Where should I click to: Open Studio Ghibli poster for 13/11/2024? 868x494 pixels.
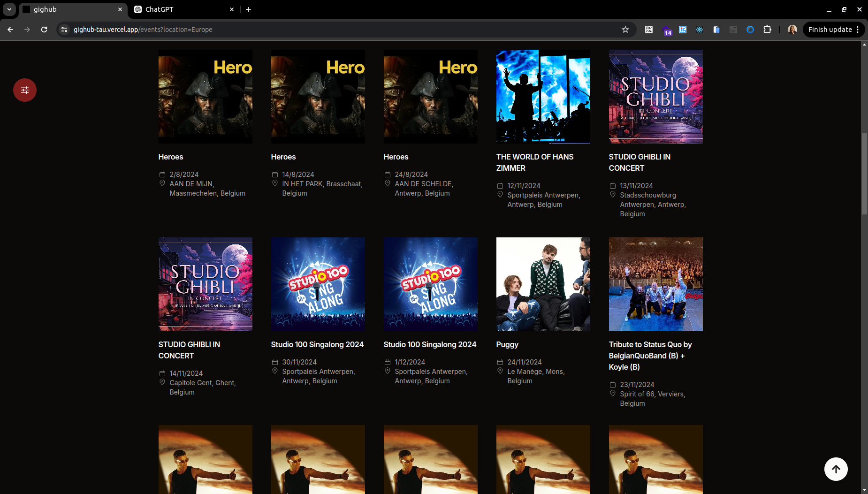click(x=656, y=97)
